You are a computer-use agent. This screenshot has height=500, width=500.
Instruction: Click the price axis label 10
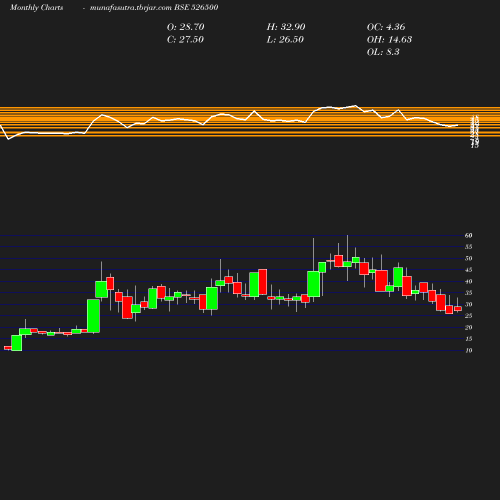(469, 351)
